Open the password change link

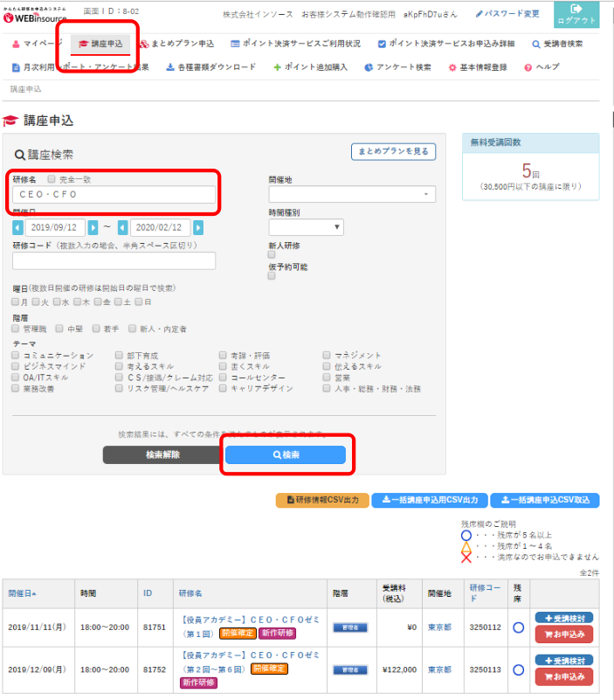507,14
